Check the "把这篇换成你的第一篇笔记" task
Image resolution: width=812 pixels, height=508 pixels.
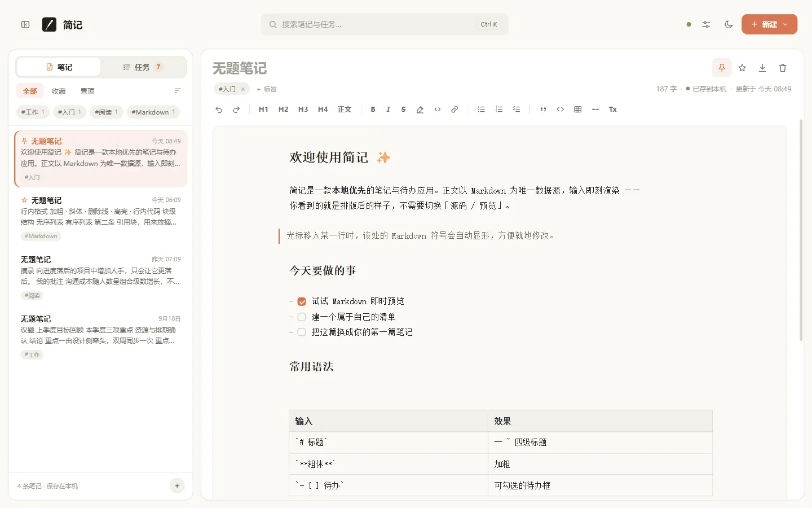pyautogui.click(x=302, y=332)
